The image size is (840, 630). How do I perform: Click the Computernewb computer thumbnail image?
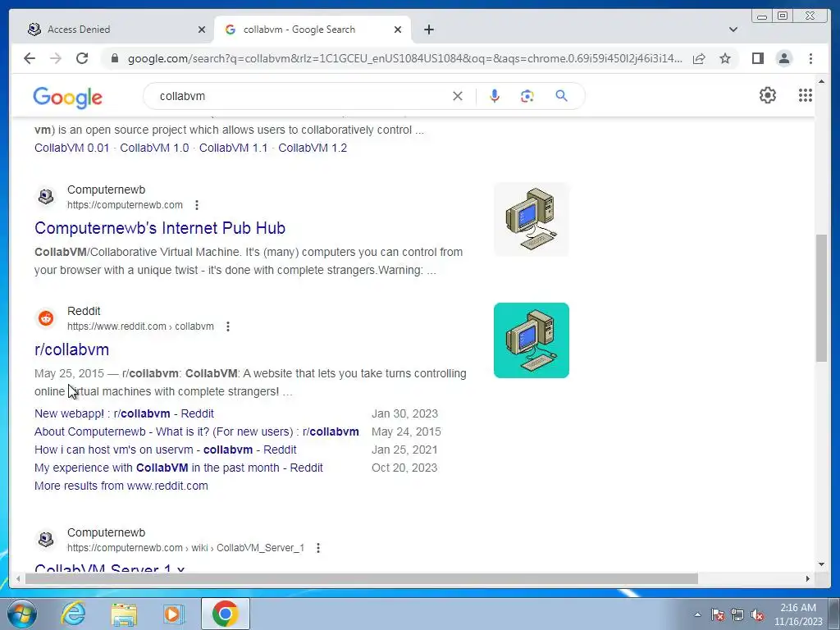(x=532, y=219)
